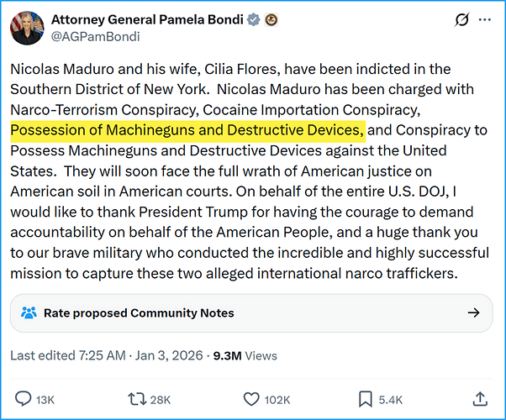
Task: Share the post via upload arrow icon
Action: click(x=480, y=399)
